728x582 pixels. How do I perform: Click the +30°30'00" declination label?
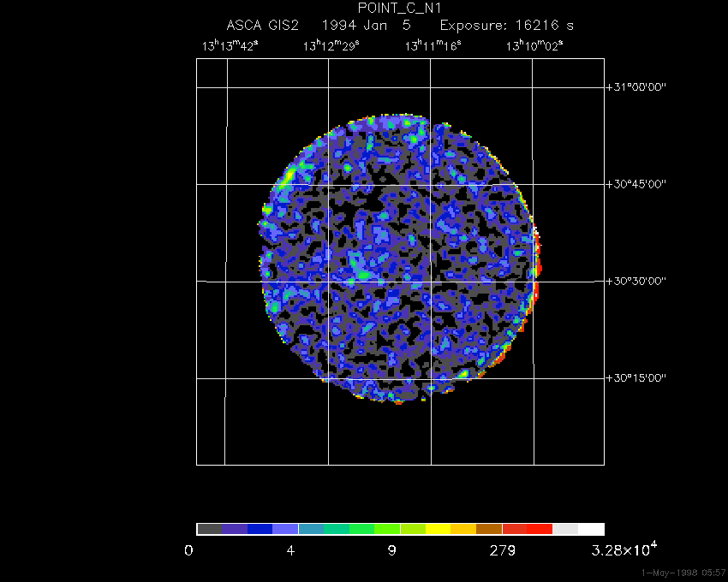636,281
